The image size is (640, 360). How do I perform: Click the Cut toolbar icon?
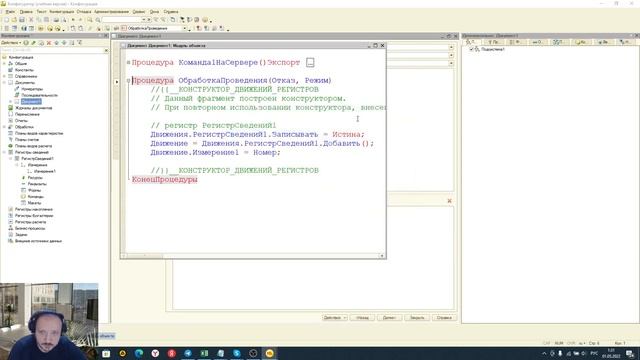click(31, 20)
